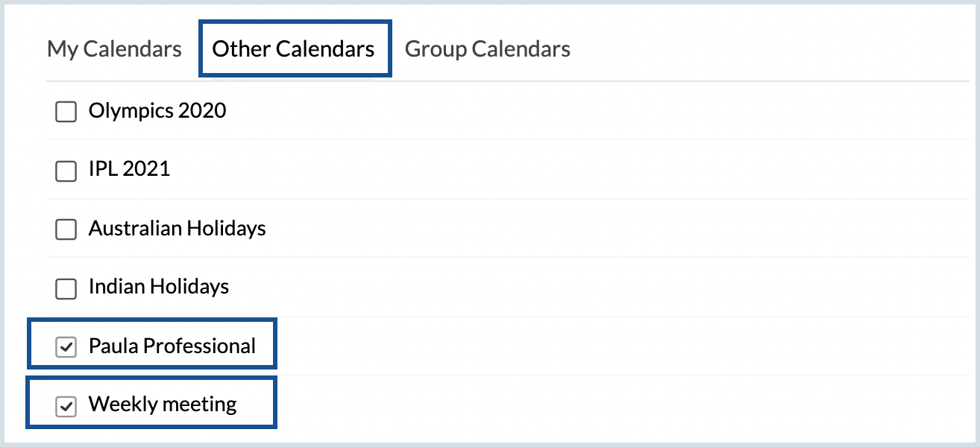The image size is (980, 447).
Task: Click the Australian Holidays calendar name
Action: [x=177, y=228]
